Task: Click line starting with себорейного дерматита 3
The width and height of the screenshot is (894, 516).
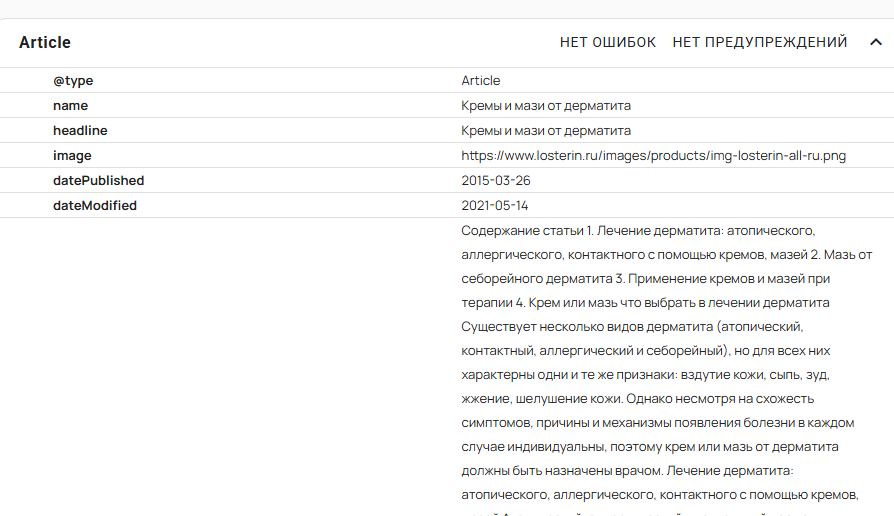Action: 645,278
